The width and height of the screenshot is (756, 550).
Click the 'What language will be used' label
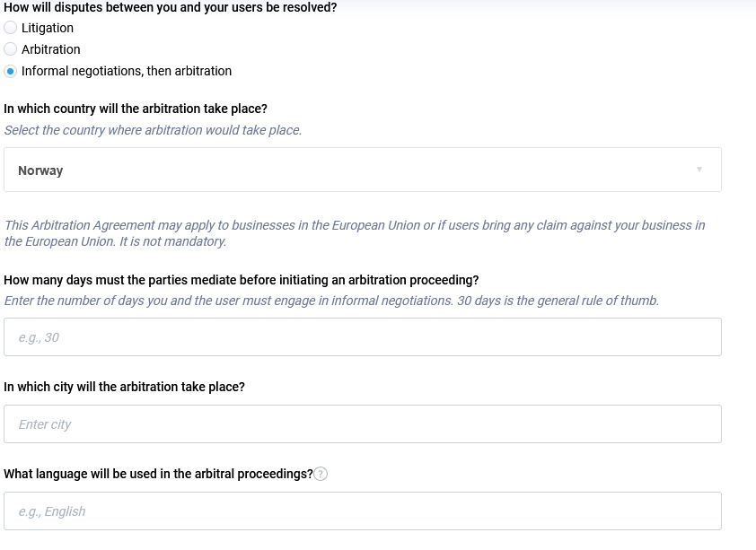pos(158,474)
